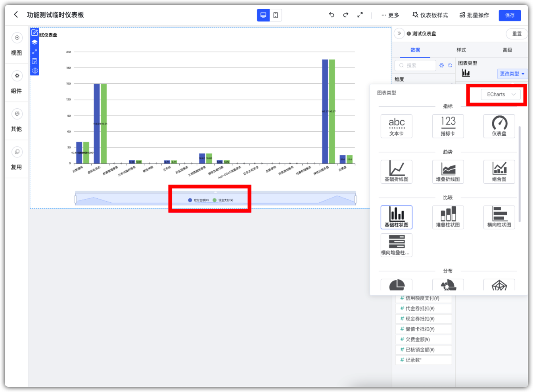Click the 功能测试临时仪表板 title

pyautogui.click(x=56, y=15)
